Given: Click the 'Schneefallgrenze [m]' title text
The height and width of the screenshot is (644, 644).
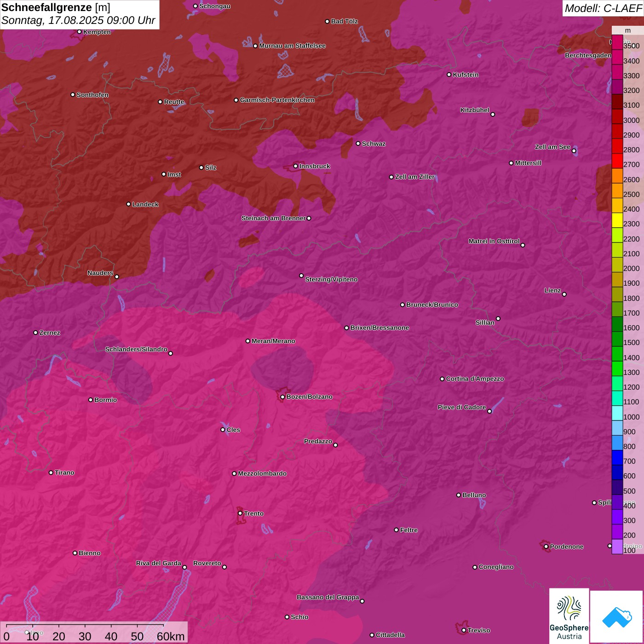Looking at the screenshot, I should [x=56, y=7].
